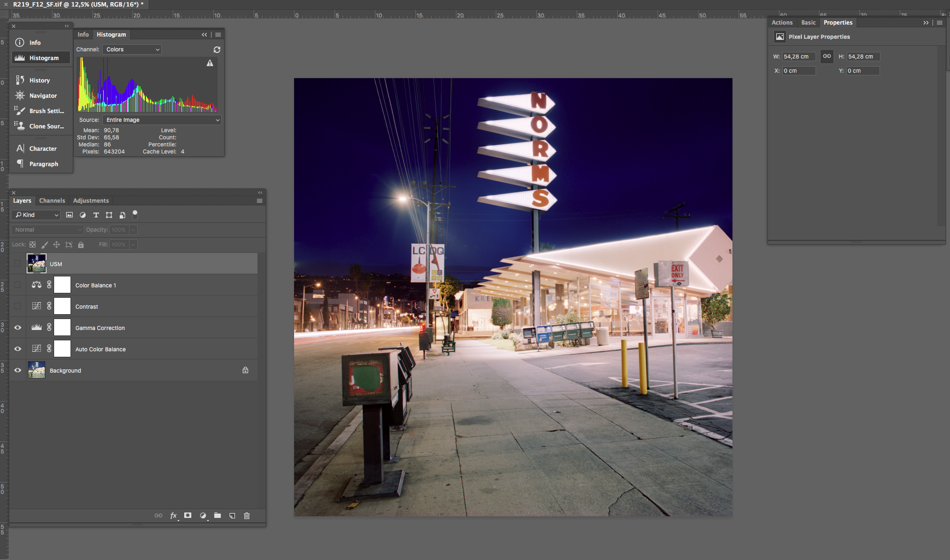The image size is (950, 560).
Task: Open the Actions tab in Properties panel
Action: (782, 22)
